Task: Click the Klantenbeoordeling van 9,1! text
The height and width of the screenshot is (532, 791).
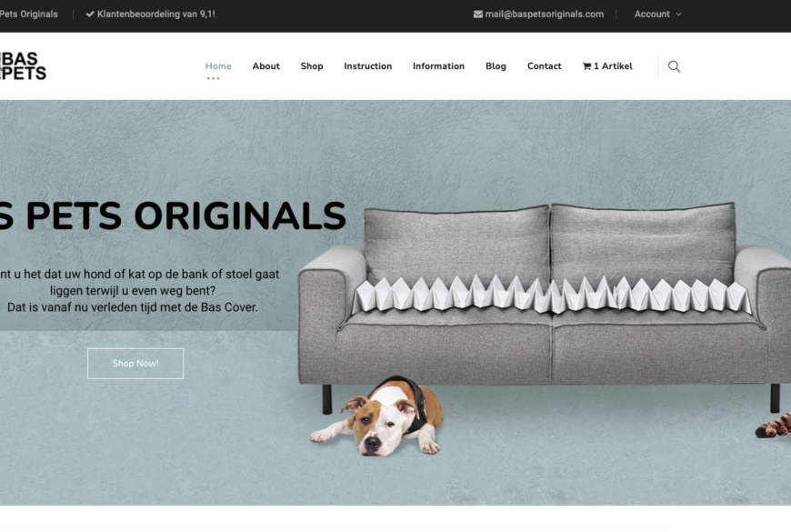Action: [155, 15]
